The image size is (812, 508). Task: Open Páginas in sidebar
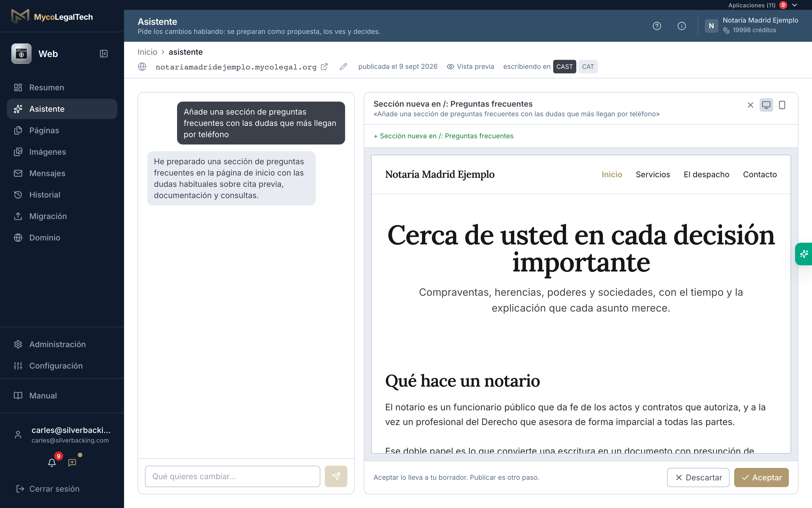tap(62, 130)
